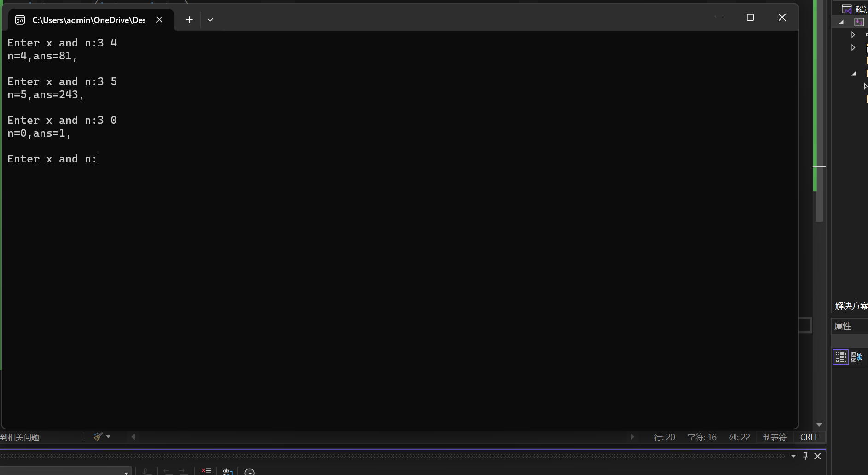Click the clock icon in bottom toolbar
This screenshot has height=475, width=868.
point(249,472)
